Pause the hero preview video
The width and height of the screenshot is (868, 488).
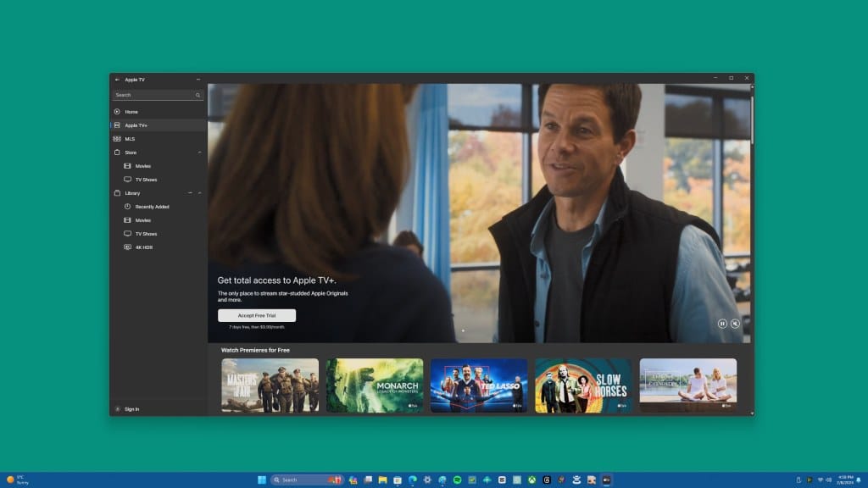[x=722, y=323]
